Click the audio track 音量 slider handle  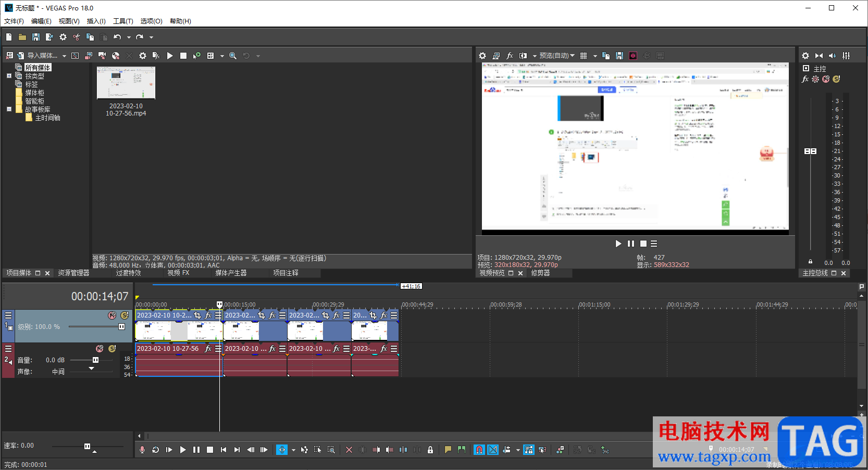click(95, 360)
